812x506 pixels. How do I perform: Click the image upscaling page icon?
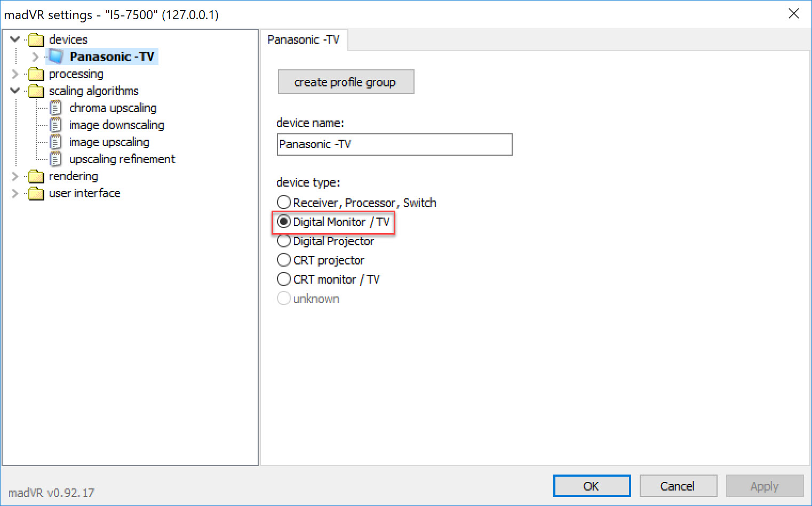tap(55, 142)
